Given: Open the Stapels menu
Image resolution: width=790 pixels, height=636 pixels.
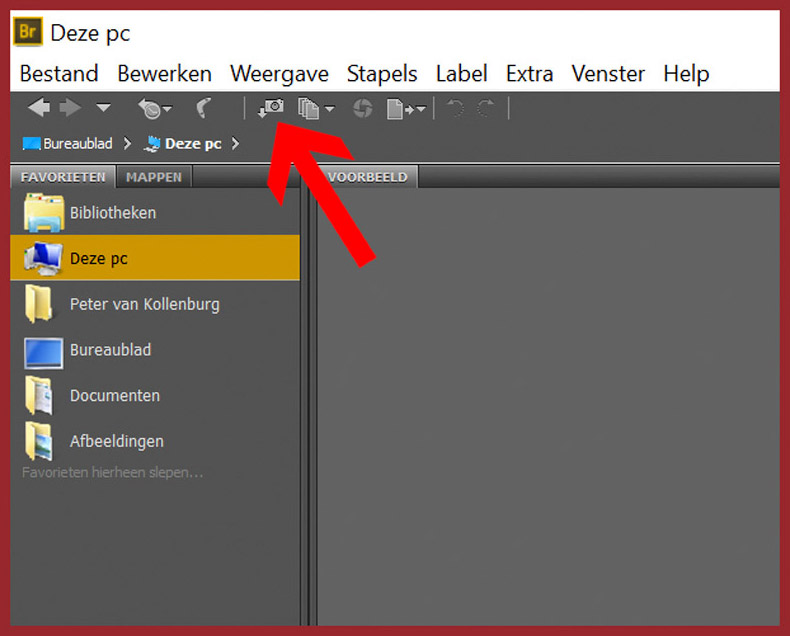Looking at the screenshot, I should click(x=382, y=74).
